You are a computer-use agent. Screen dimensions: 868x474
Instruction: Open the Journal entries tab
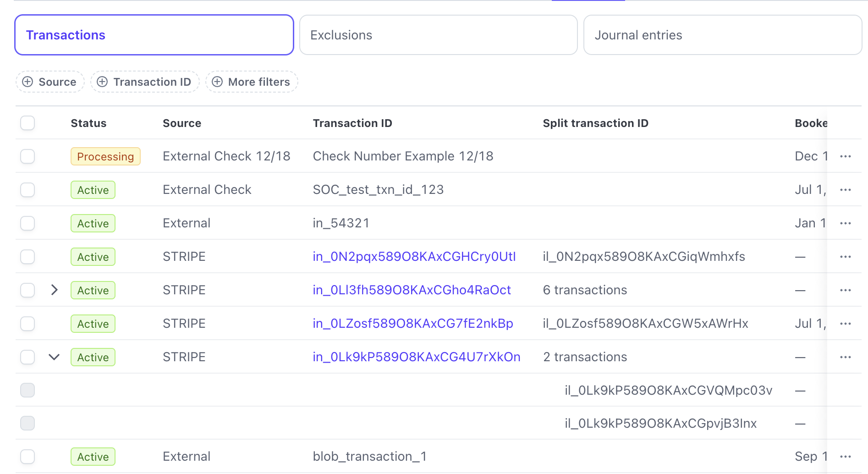[722, 35]
